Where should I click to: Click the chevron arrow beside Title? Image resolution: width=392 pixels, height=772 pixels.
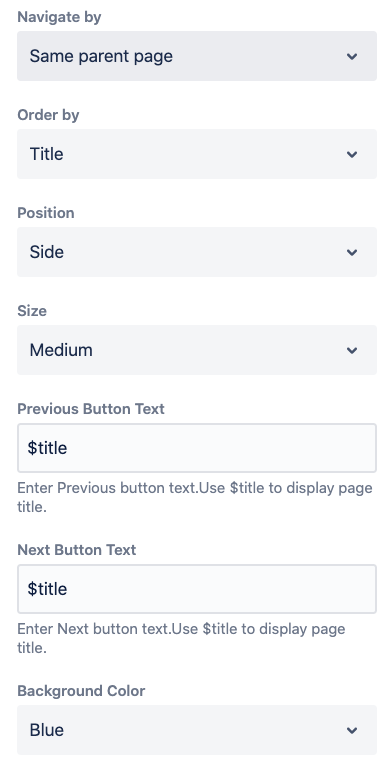352,154
